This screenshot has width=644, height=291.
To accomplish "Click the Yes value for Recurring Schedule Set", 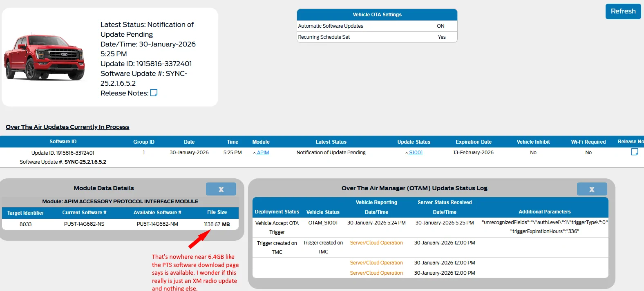I will point(442,37).
